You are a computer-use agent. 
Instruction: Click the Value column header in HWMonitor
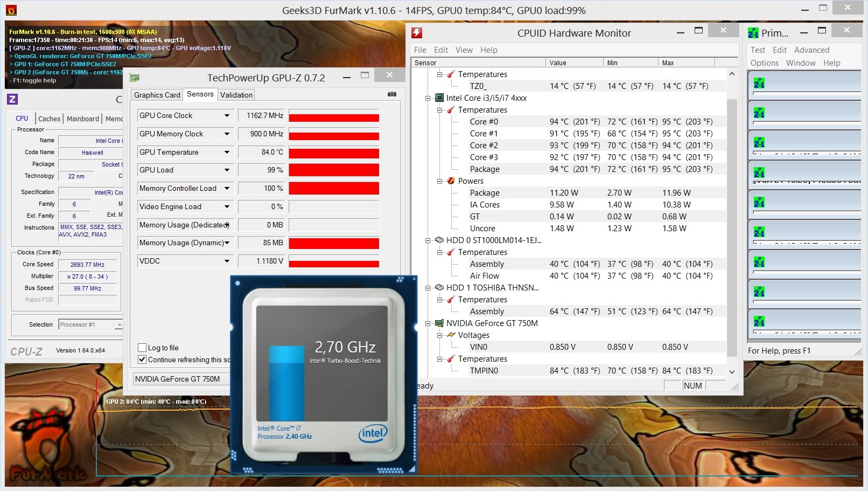pos(575,63)
